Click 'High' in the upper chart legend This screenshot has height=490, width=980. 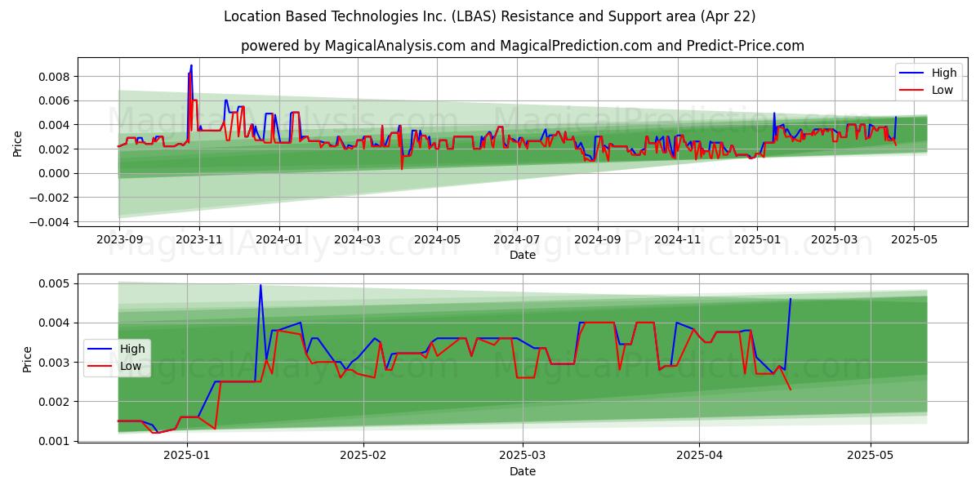click(x=943, y=73)
